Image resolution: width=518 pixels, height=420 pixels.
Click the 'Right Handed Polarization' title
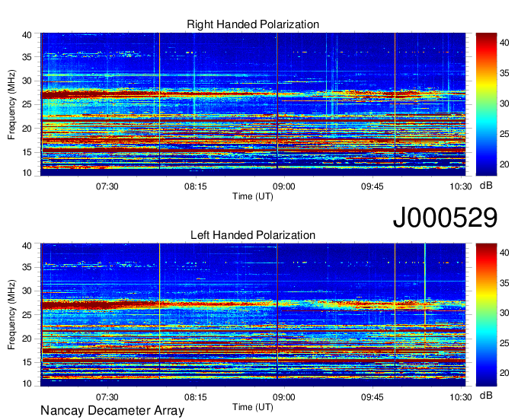click(x=253, y=24)
